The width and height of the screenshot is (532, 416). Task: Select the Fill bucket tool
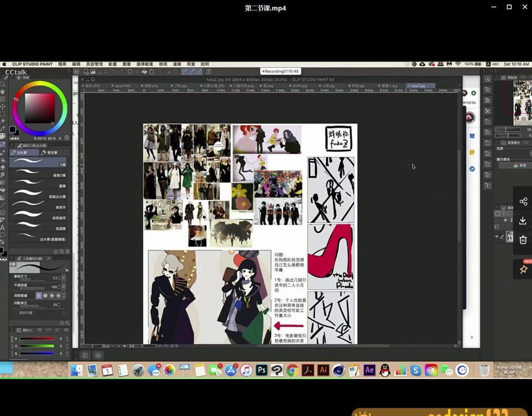pos(3,190)
